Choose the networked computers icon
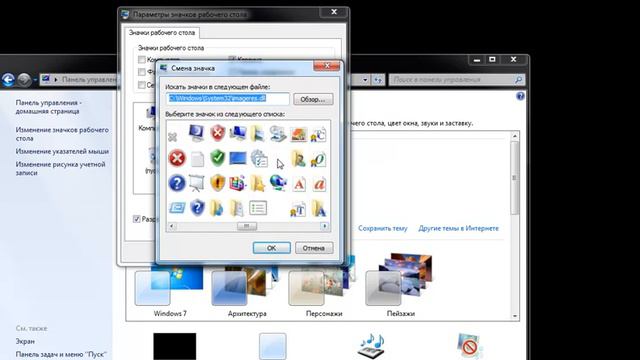 (x=278, y=133)
